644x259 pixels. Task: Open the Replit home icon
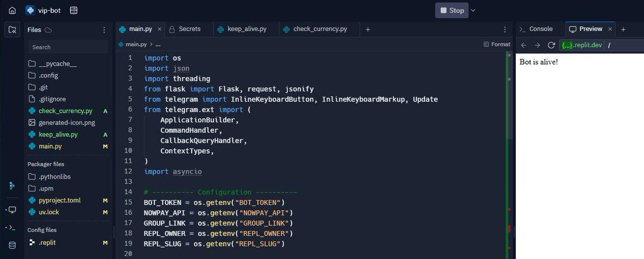pos(12,10)
